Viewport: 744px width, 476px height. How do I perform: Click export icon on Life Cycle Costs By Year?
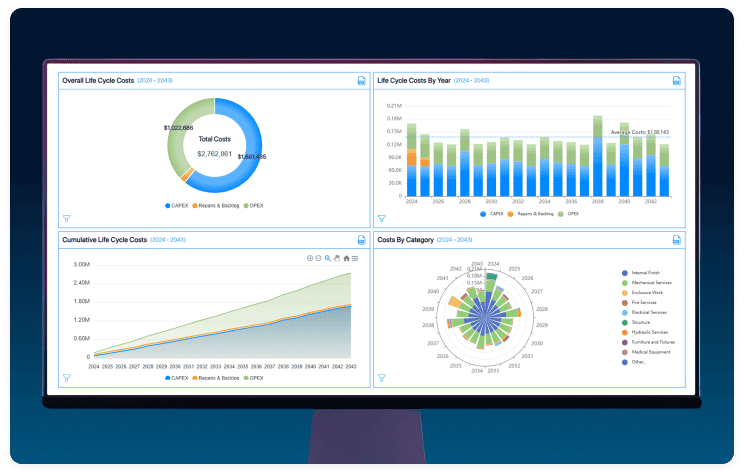(676, 81)
